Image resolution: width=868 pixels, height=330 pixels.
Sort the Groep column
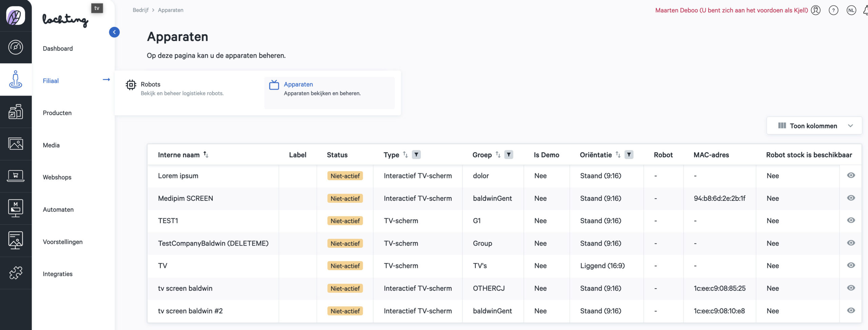[x=498, y=155]
